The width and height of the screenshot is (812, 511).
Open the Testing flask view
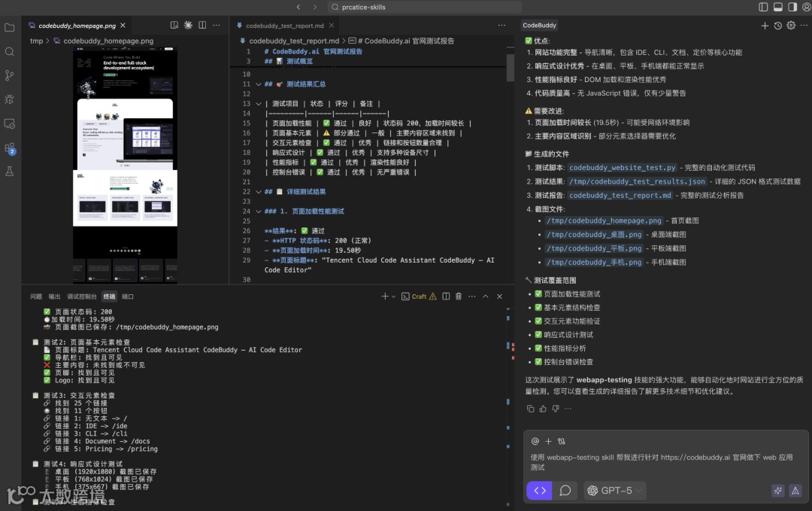9,172
